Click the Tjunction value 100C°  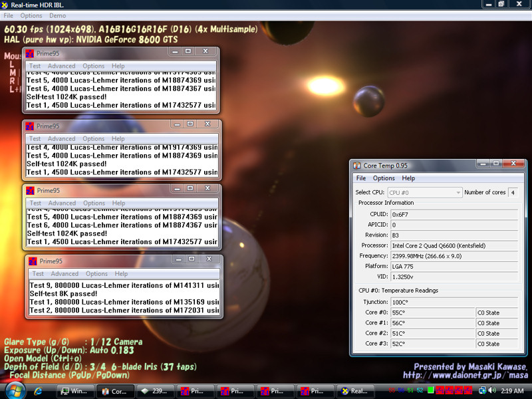(454, 302)
